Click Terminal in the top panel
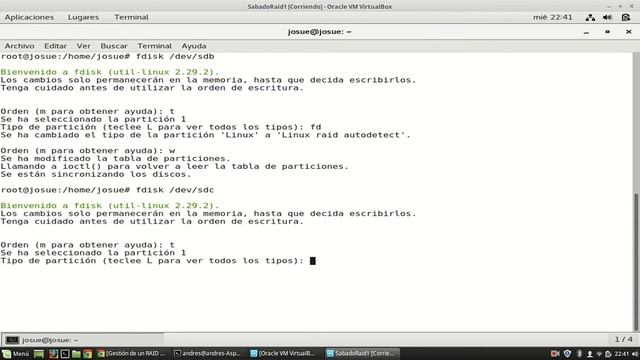Viewport: 640px width, 360px height. pos(131,17)
